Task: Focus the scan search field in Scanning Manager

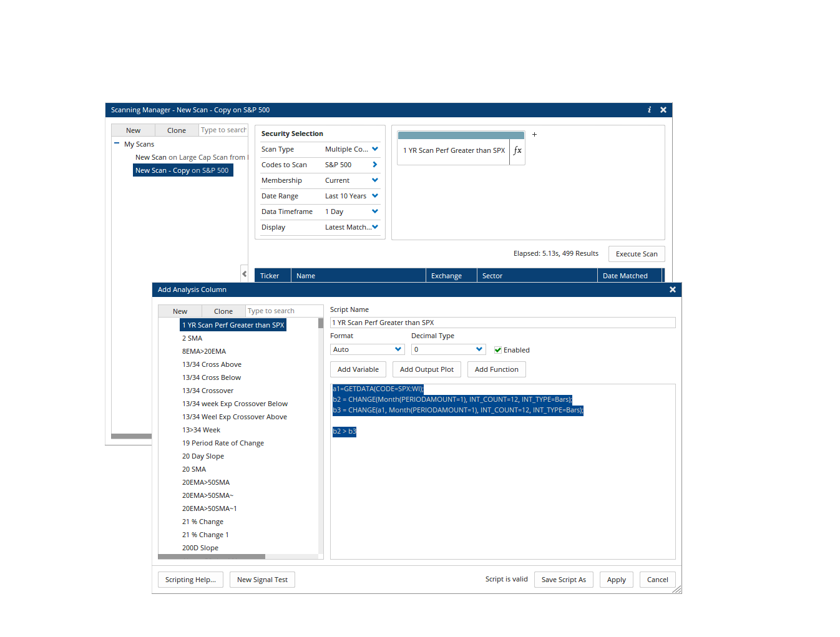Action: (223, 130)
